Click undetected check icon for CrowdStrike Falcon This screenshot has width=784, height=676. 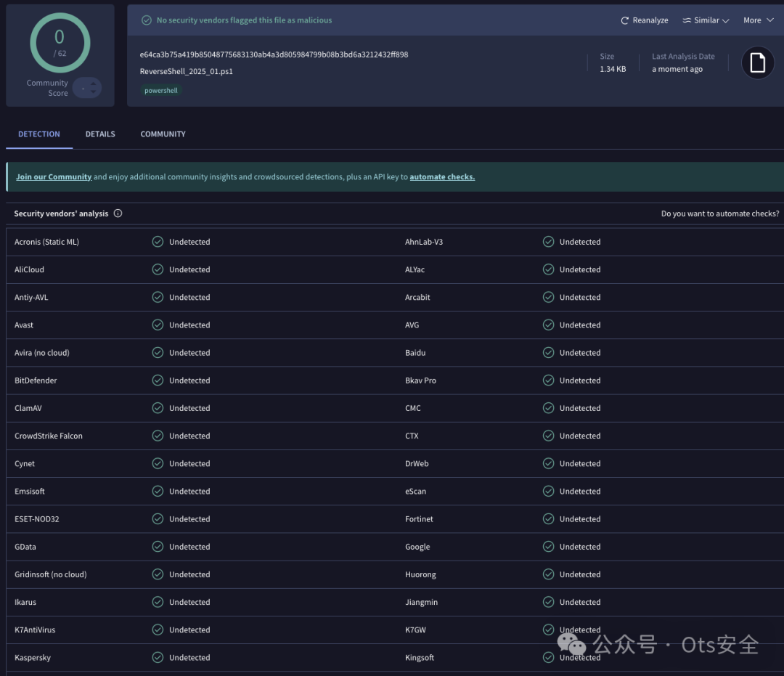[158, 436]
